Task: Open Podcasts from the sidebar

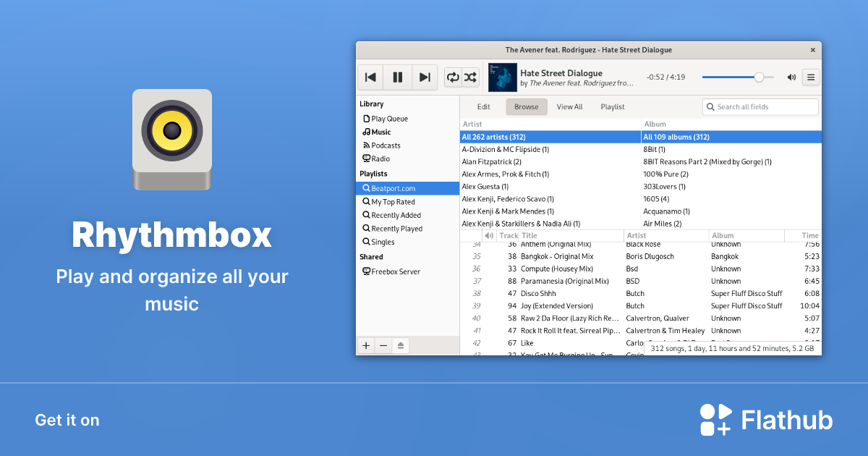Action: click(x=386, y=145)
